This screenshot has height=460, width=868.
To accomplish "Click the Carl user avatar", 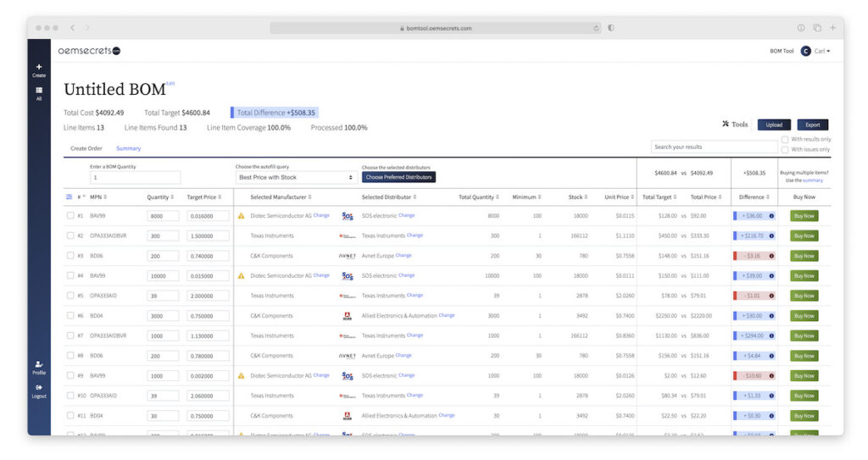I will (805, 51).
